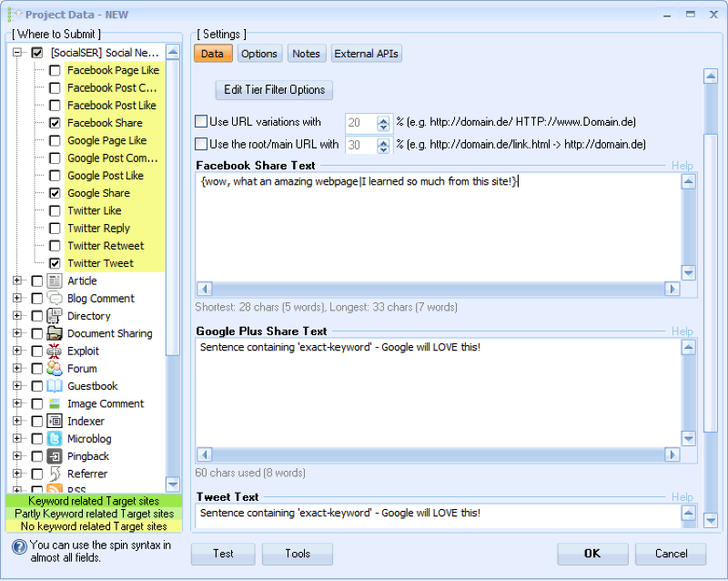Confirm with the OK button

pyautogui.click(x=592, y=554)
